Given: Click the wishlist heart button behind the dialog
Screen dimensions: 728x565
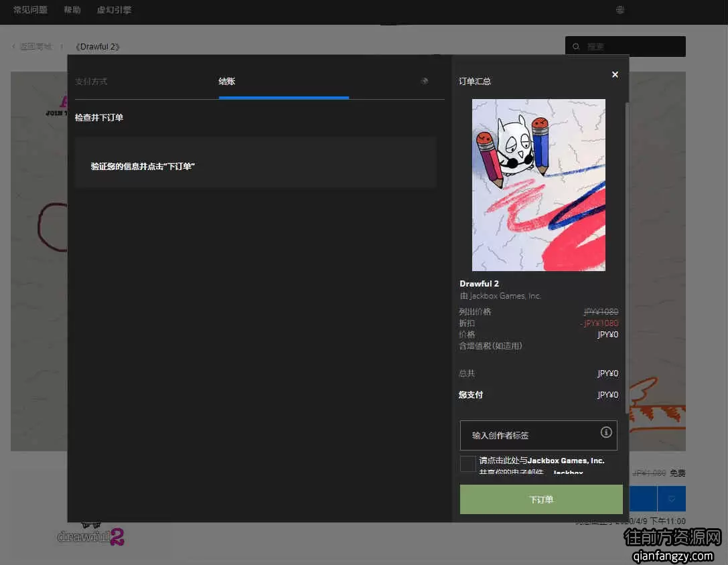Looking at the screenshot, I should [x=671, y=499].
